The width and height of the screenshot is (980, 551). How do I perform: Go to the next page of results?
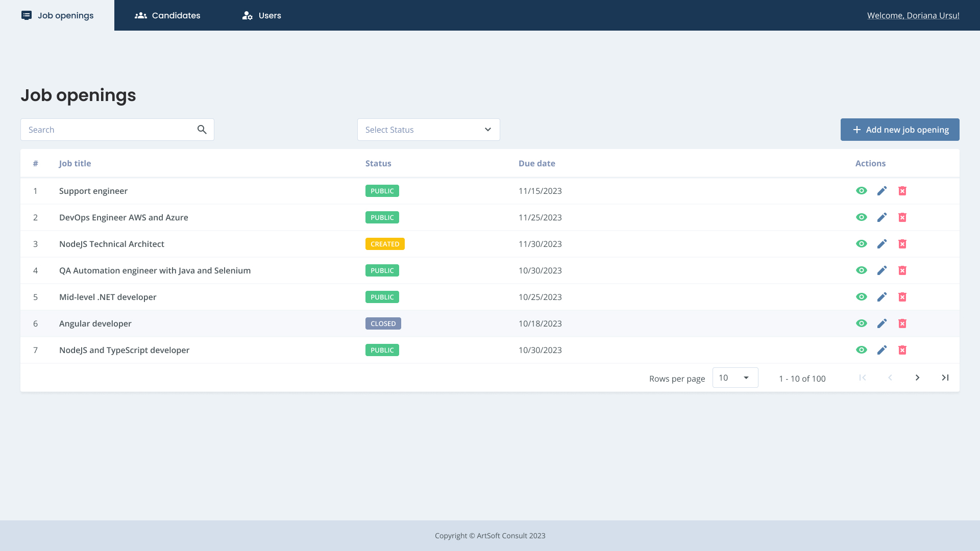(x=917, y=378)
